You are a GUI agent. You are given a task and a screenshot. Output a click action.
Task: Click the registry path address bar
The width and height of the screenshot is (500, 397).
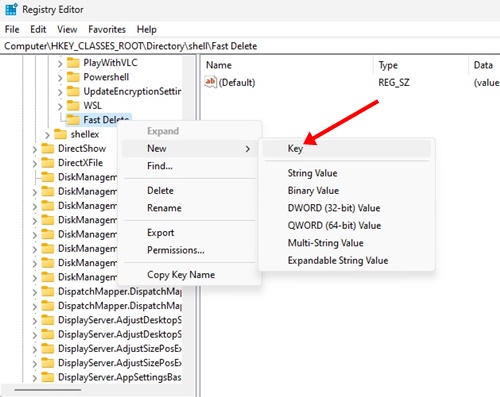250,46
